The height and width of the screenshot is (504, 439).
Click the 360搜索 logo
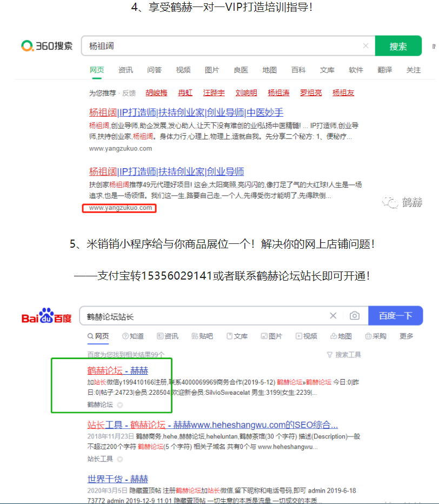coord(46,46)
